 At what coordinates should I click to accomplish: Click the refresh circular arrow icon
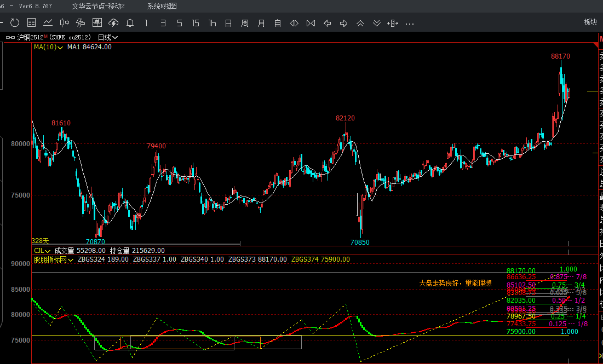pyautogui.click(x=15, y=22)
